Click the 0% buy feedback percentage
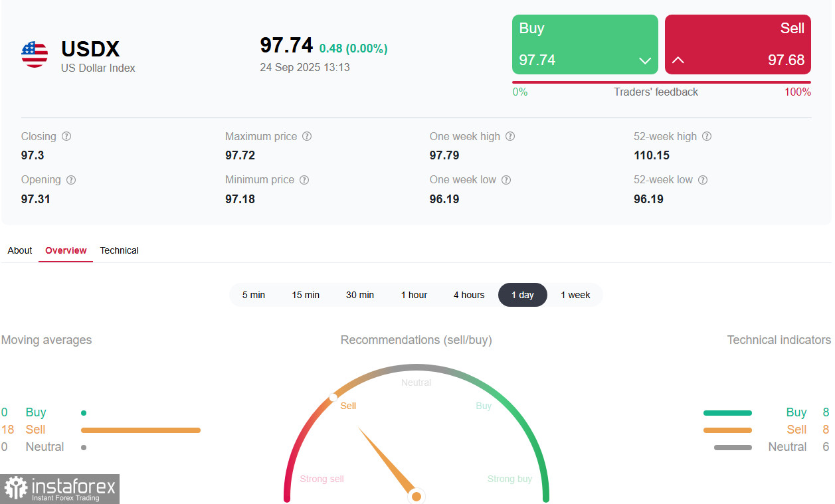Image resolution: width=835 pixels, height=504 pixels. coord(520,92)
